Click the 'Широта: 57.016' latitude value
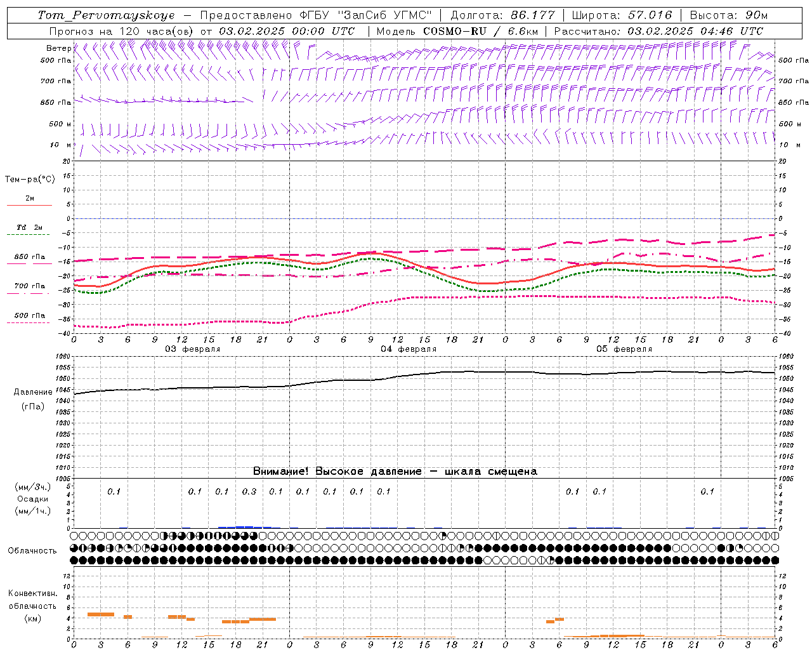Image resolution: width=812 pixels, height=650 pixels. pos(622,15)
